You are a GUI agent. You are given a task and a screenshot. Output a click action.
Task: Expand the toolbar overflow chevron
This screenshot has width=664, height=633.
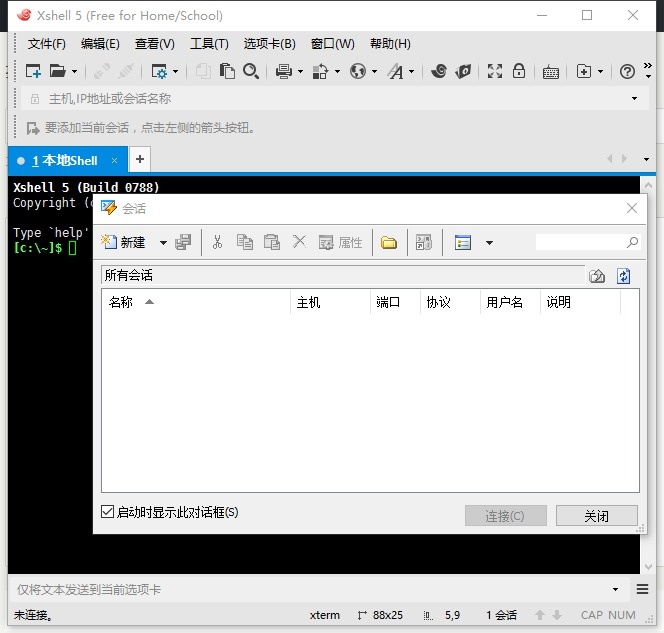[648, 70]
